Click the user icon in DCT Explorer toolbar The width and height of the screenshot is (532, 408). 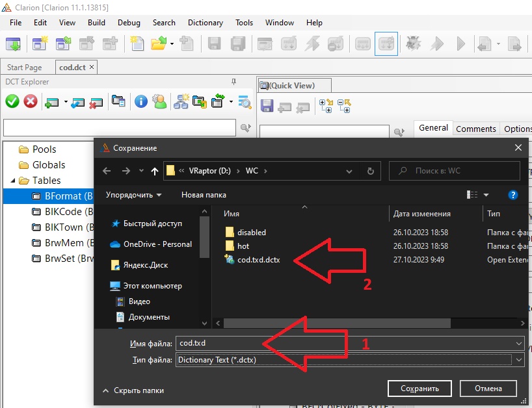pos(159,101)
